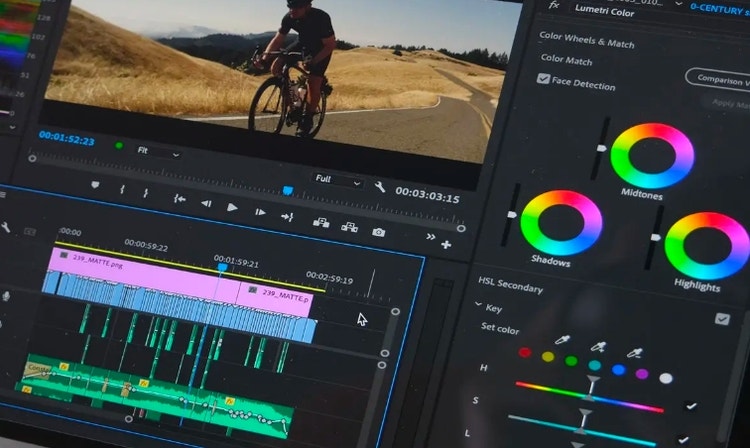The width and height of the screenshot is (750, 448).
Task: Click the plus Button Editor icon
Action: [x=445, y=244]
